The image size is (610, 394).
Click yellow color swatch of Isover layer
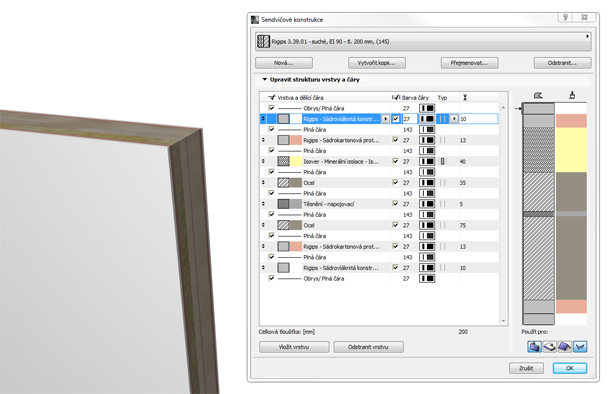tap(296, 161)
